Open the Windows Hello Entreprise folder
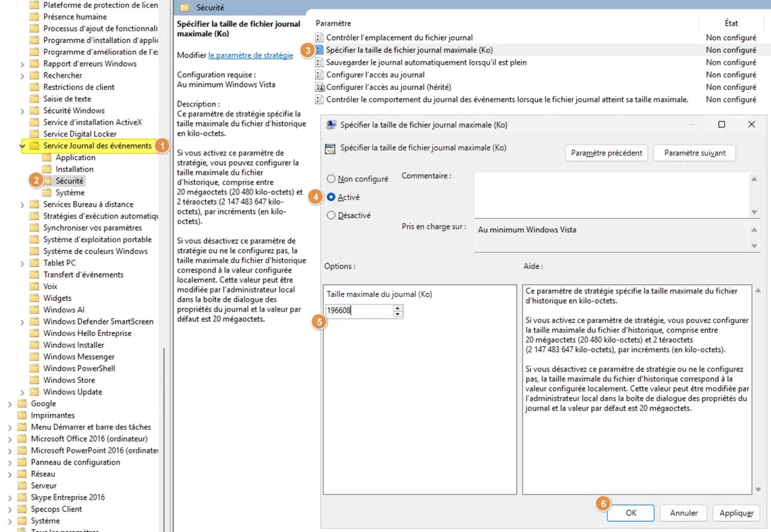 click(87, 333)
